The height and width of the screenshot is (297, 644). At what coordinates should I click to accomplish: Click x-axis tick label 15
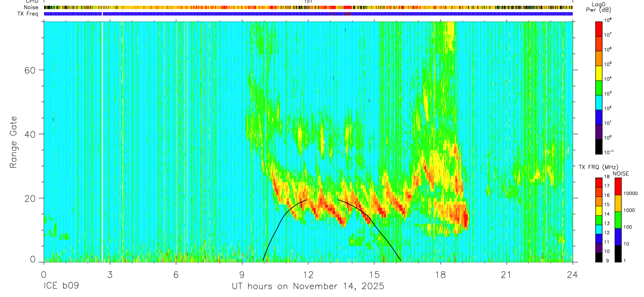374,274
